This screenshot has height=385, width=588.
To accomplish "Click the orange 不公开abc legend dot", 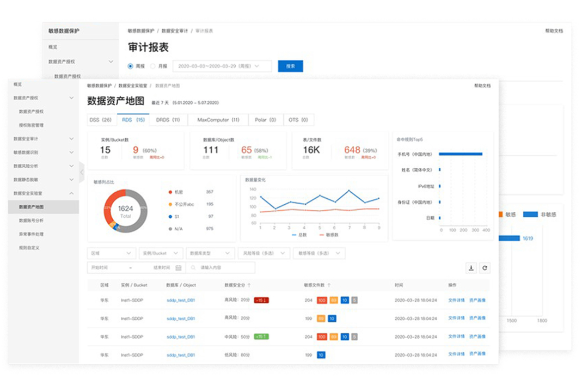I will pyautogui.click(x=170, y=205).
